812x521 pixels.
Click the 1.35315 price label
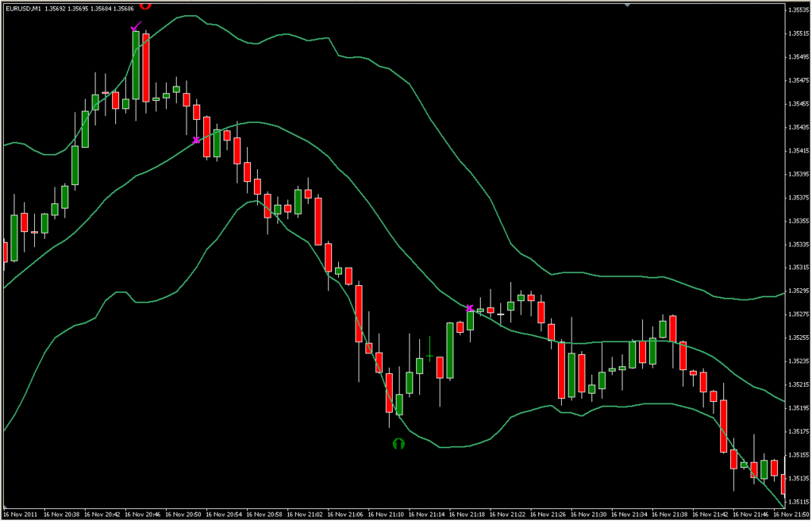[x=798, y=268]
